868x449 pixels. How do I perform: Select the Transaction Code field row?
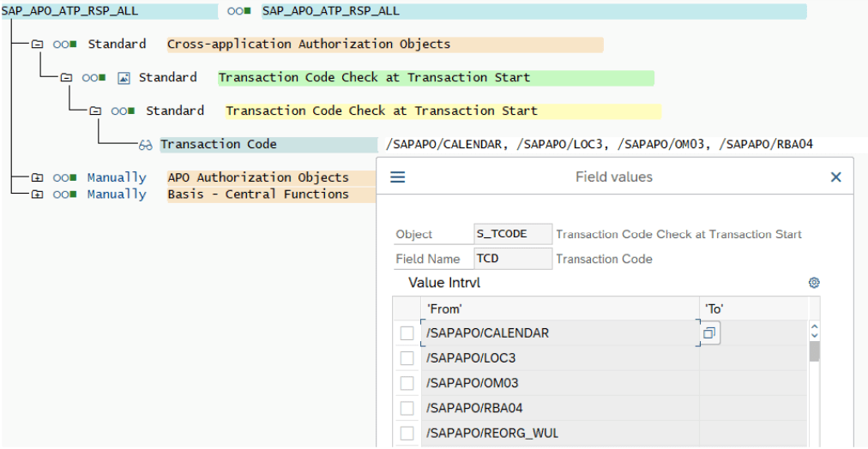pos(269,145)
